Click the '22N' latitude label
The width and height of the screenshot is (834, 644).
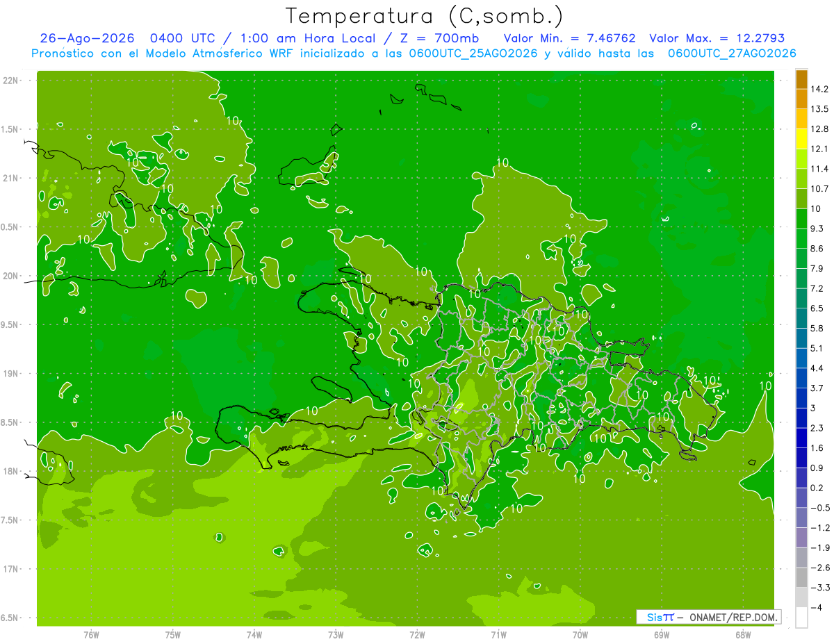click(10, 81)
